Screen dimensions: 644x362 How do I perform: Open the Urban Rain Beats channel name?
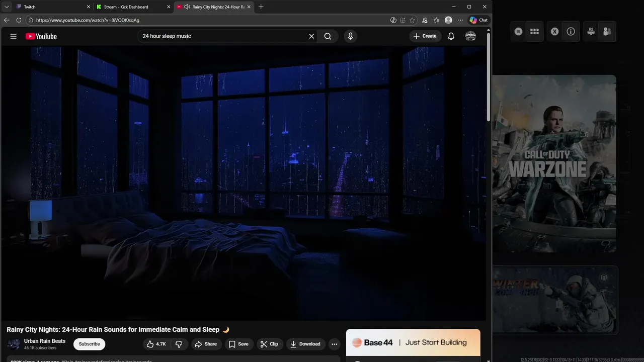pos(45,341)
